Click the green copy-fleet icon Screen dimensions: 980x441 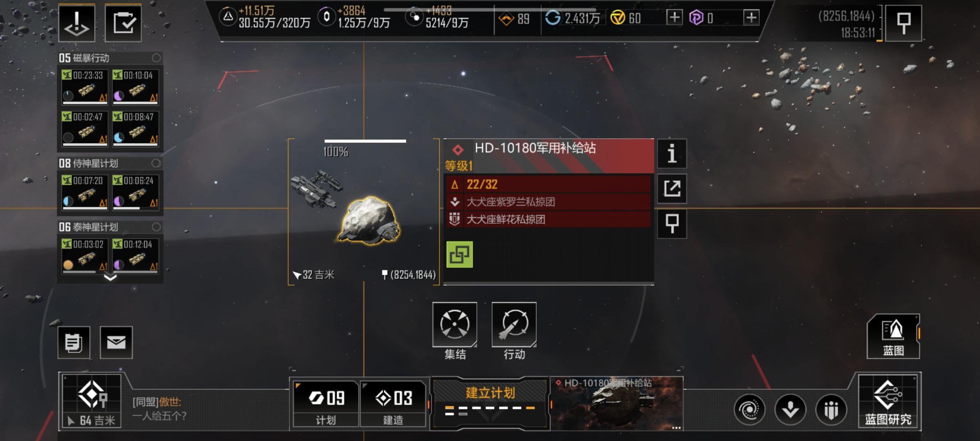(459, 254)
